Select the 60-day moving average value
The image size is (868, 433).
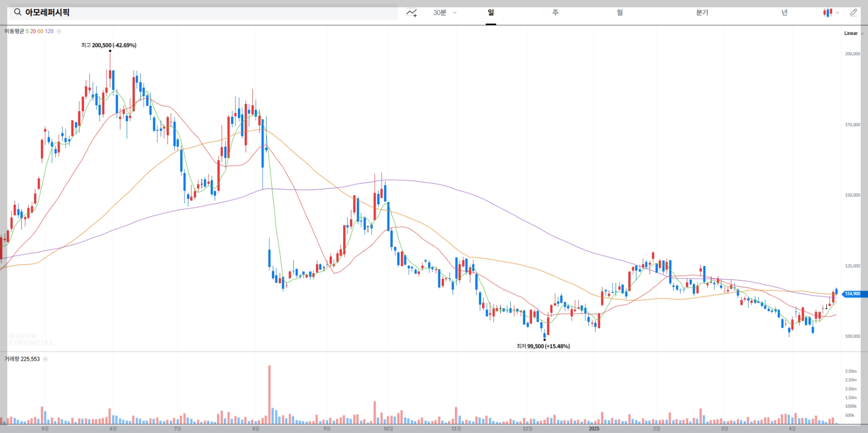pos(40,31)
